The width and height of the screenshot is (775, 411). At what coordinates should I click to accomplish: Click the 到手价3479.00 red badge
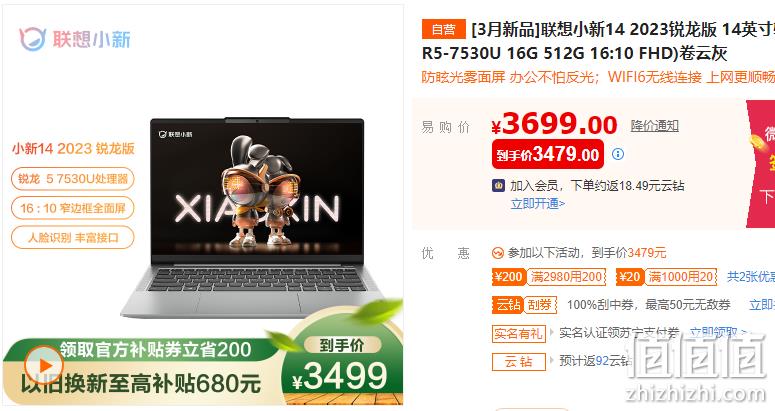pos(548,155)
